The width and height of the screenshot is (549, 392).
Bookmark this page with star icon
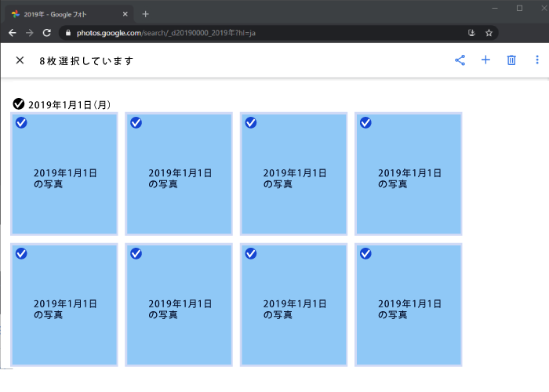(489, 33)
